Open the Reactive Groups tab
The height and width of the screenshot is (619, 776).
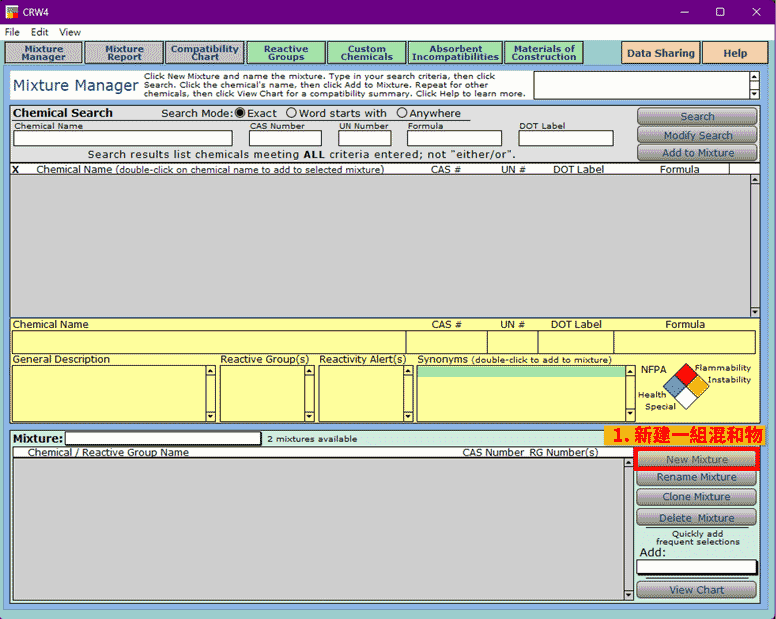(x=286, y=53)
